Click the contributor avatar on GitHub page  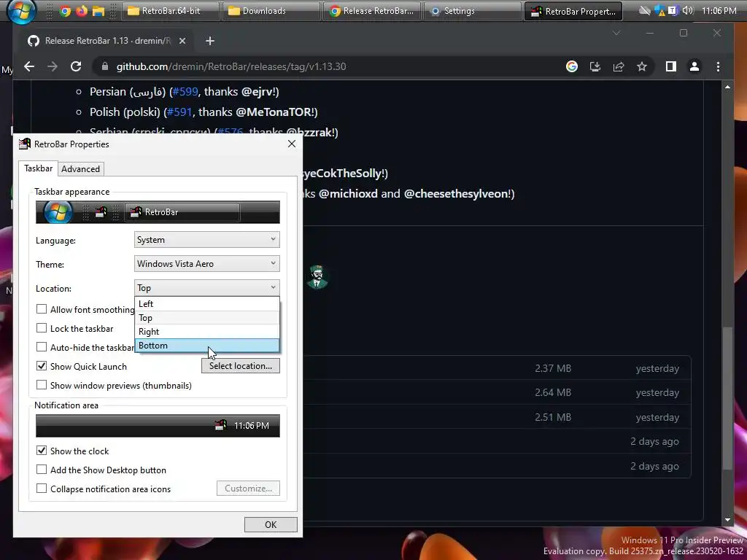(317, 276)
